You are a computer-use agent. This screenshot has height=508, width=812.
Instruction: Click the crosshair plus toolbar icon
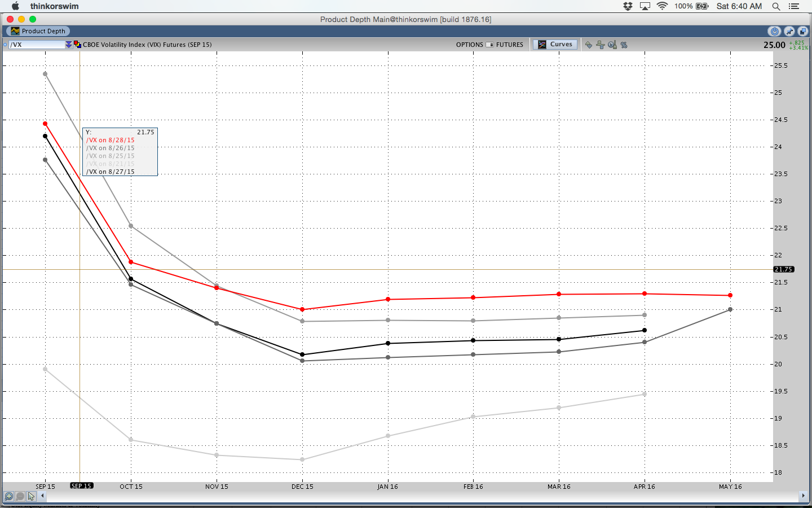point(600,45)
